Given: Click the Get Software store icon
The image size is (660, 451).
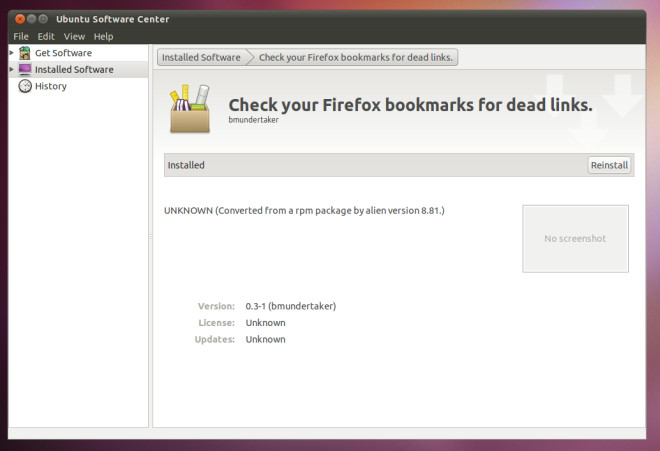Looking at the screenshot, I should tap(25, 53).
